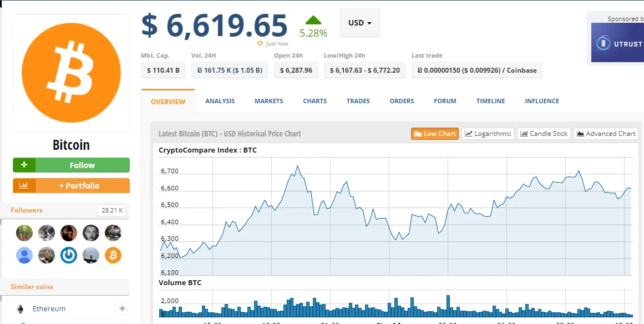
Task: Click the Ethereum diamond icon
Action: (20, 309)
